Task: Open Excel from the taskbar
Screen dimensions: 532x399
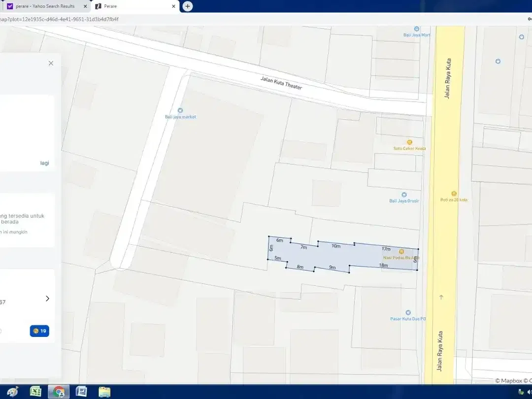Action: click(35, 392)
